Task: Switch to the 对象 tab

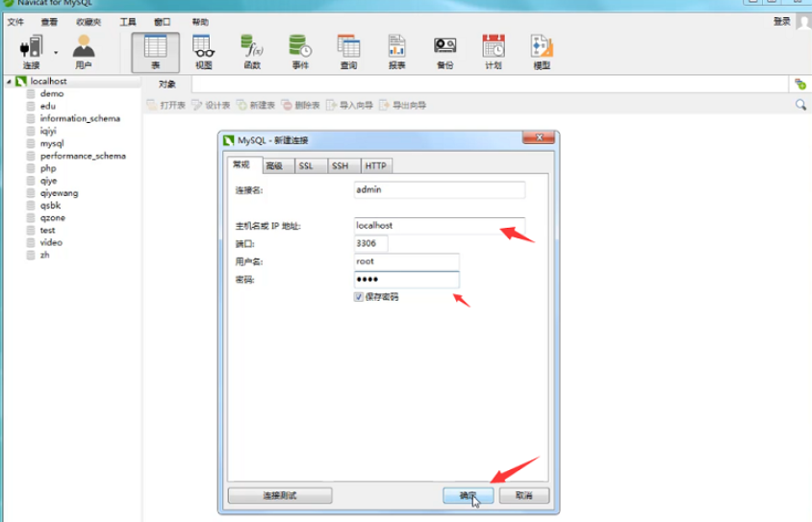Action: (166, 85)
